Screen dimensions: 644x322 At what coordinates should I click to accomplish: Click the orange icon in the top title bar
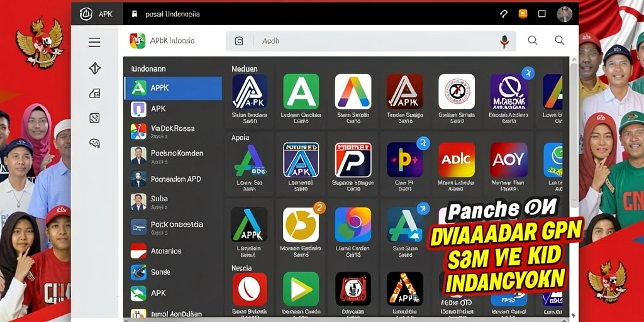pos(523,14)
